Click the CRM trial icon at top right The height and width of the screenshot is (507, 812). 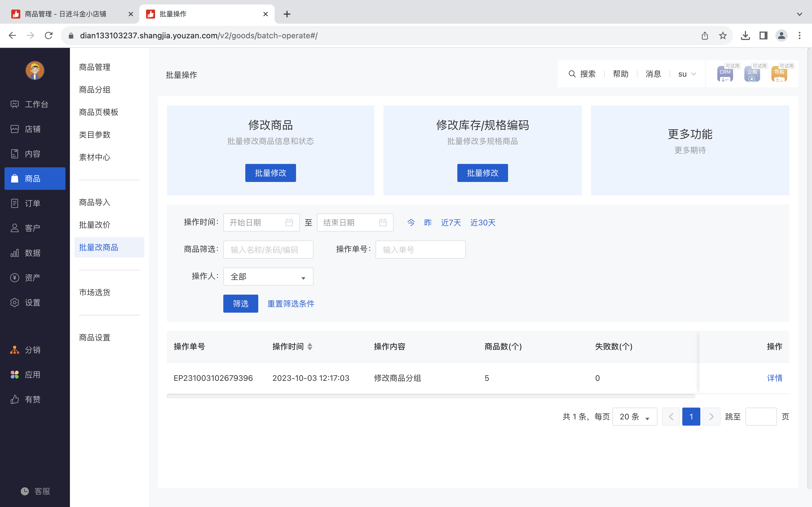725,74
